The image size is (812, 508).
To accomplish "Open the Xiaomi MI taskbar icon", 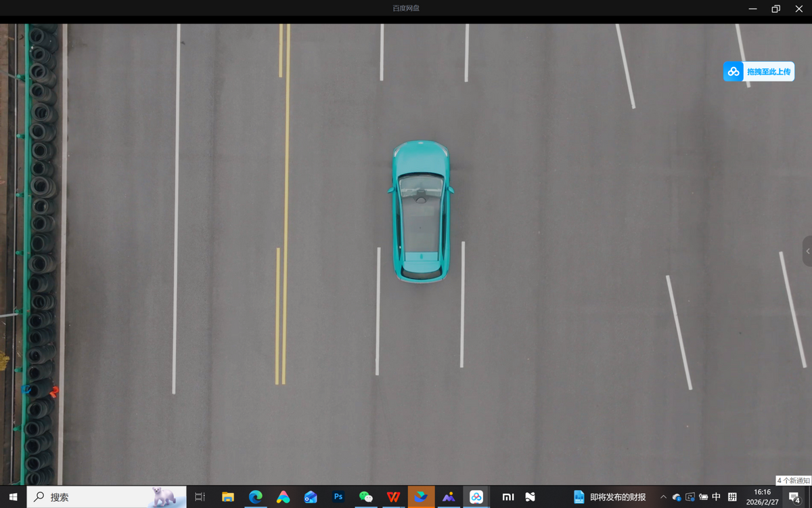I will pyautogui.click(x=507, y=496).
